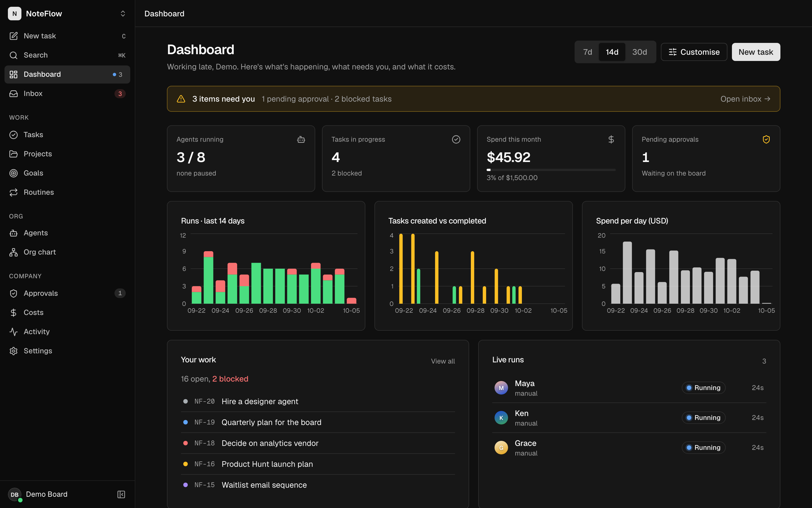
Task: Click the Dashboard grid icon in sidebar
Action: pyautogui.click(x=14, y=74)
